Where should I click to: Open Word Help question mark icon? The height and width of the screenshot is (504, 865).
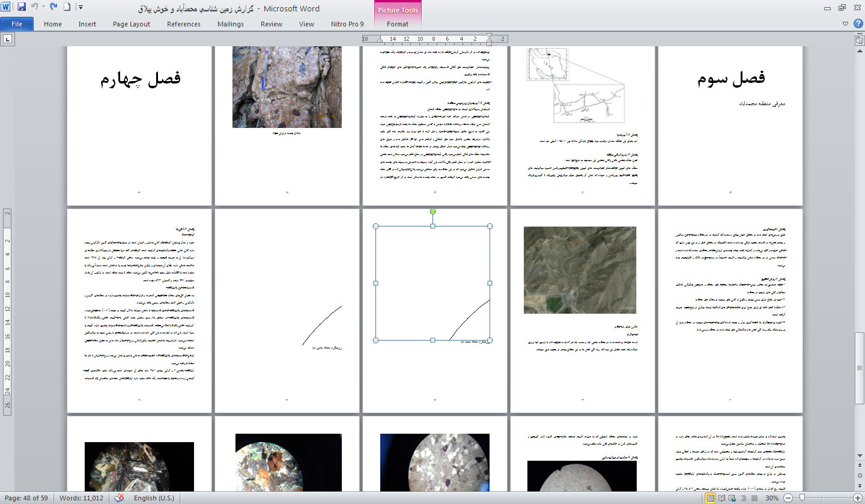click(x=857, y=24)
